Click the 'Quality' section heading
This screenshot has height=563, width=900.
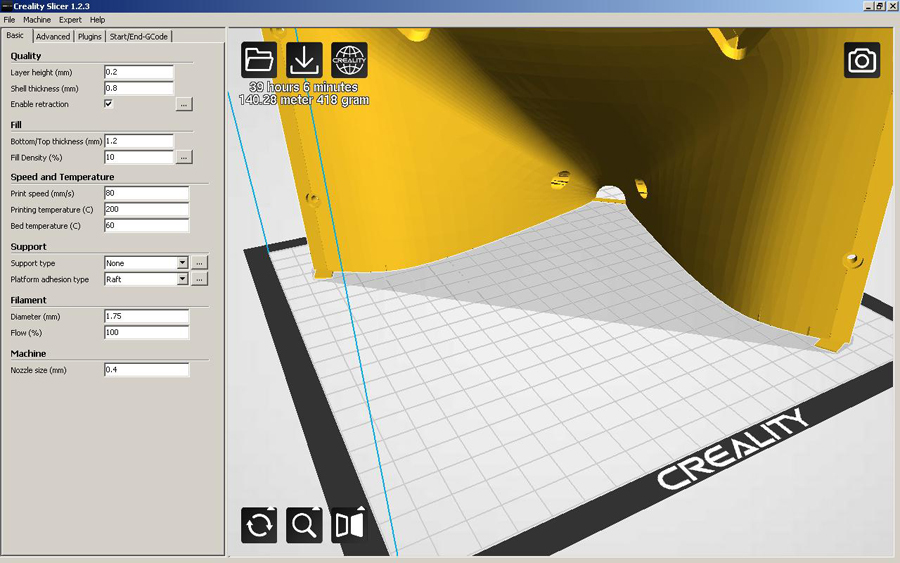click(26, 56)
